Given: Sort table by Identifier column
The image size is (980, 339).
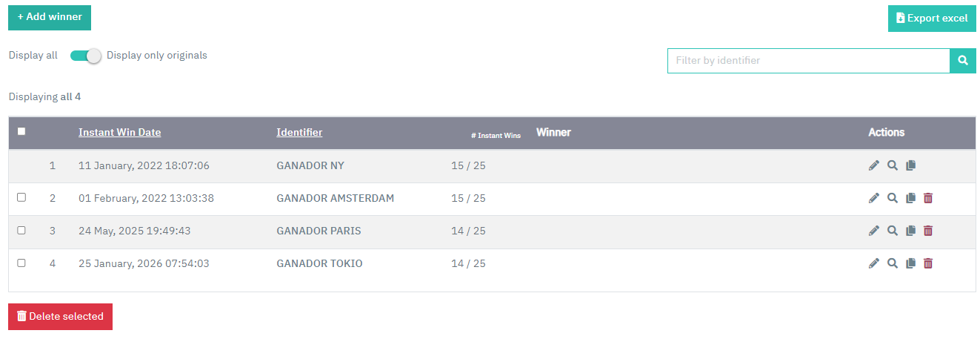Looking at the screenshot, I should (x=299, y=133).
